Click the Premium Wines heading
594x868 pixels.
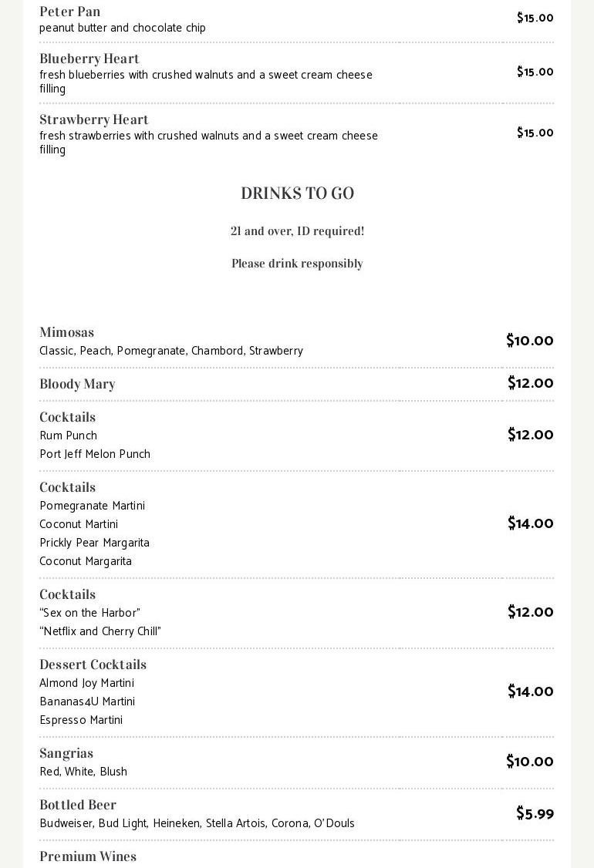tap(88, 856)
